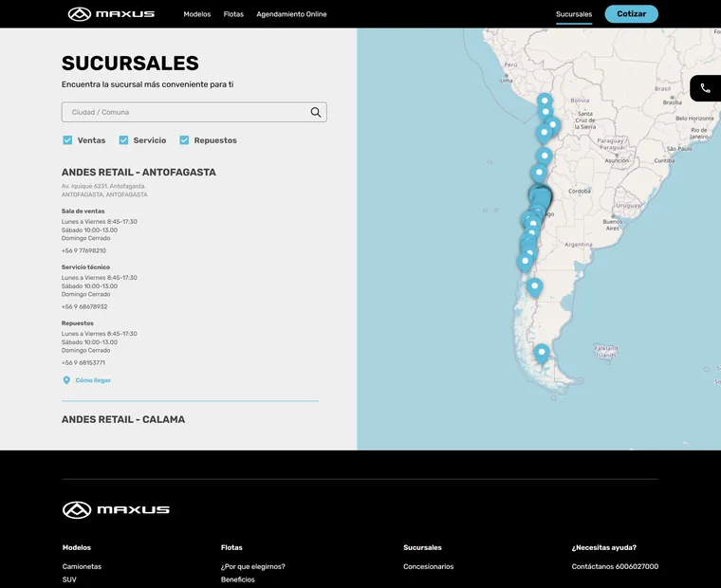Uncheck the Ventas checkbox

(67, 140)
